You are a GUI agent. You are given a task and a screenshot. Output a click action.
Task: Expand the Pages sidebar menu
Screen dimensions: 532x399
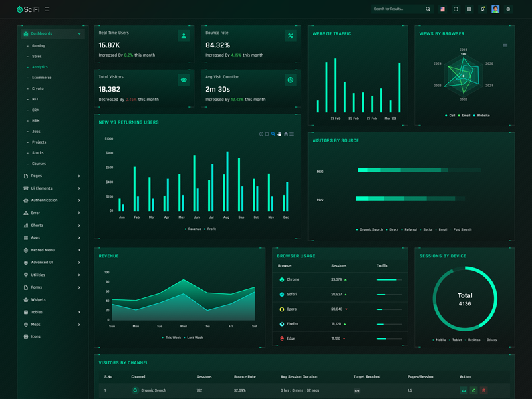(x=52, y=176)
